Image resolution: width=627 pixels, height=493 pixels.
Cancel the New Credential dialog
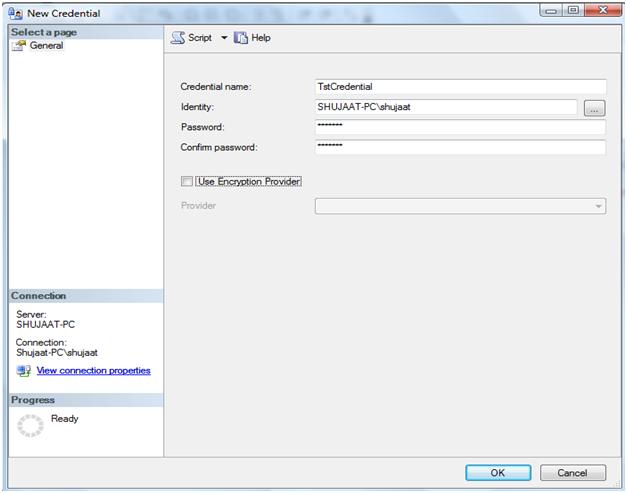pos(572,472)
